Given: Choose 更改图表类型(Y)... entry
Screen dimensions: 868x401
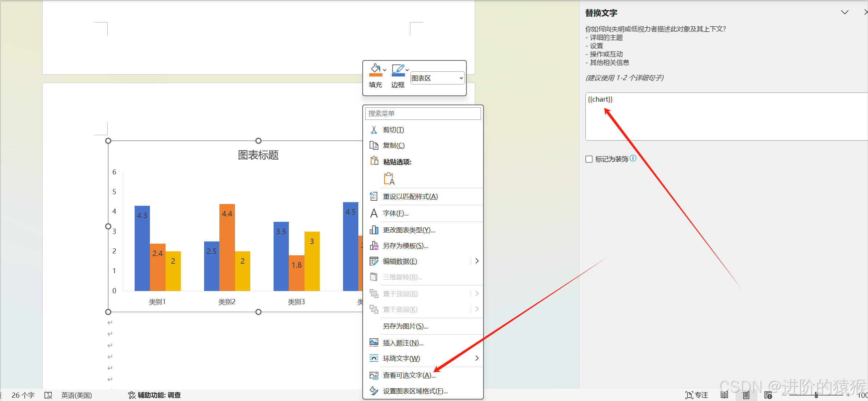Looking at the screenshot, I should point(423,230).
